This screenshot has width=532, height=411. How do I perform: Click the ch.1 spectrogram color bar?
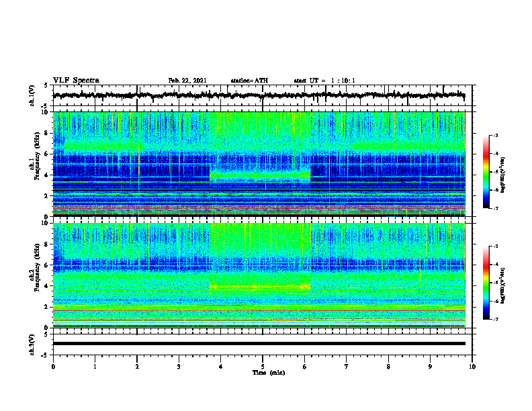(x=486, y=172)
